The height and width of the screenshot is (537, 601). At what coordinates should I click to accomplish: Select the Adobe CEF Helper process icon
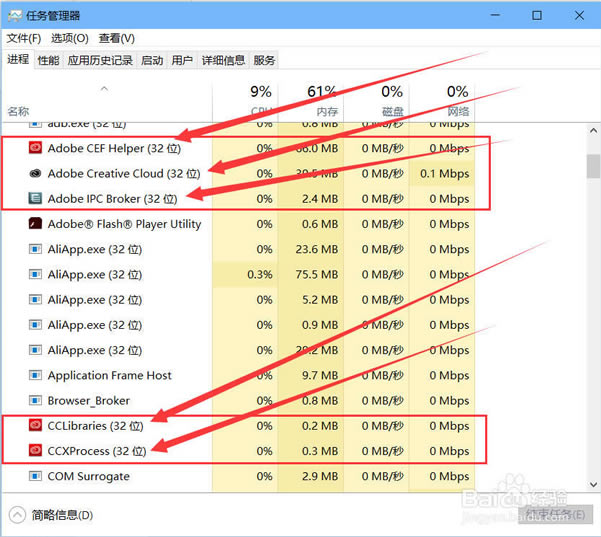pos(35,148)
